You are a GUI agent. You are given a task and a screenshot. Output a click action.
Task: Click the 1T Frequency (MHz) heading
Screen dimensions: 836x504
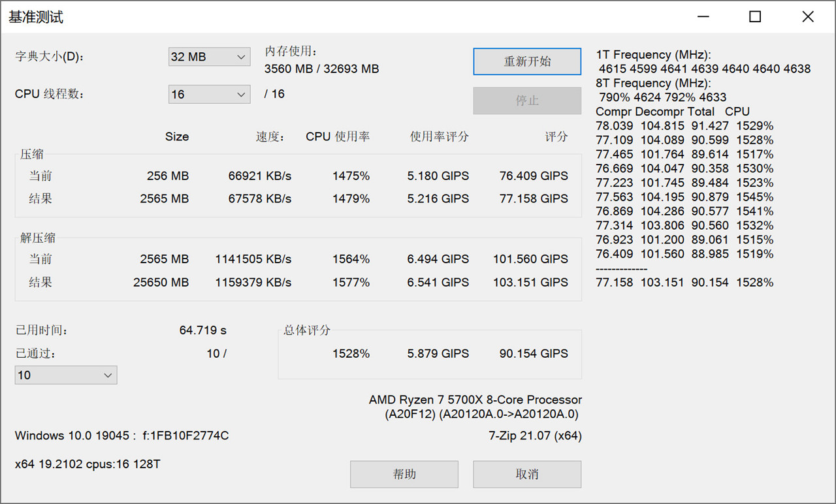[x=653, y=55]
